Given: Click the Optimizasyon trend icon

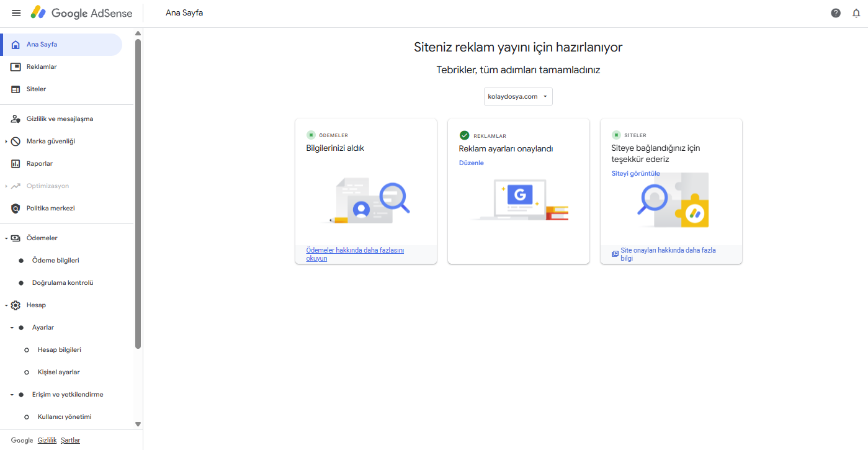Looking at the screenshot, I should tap(16, 186).
